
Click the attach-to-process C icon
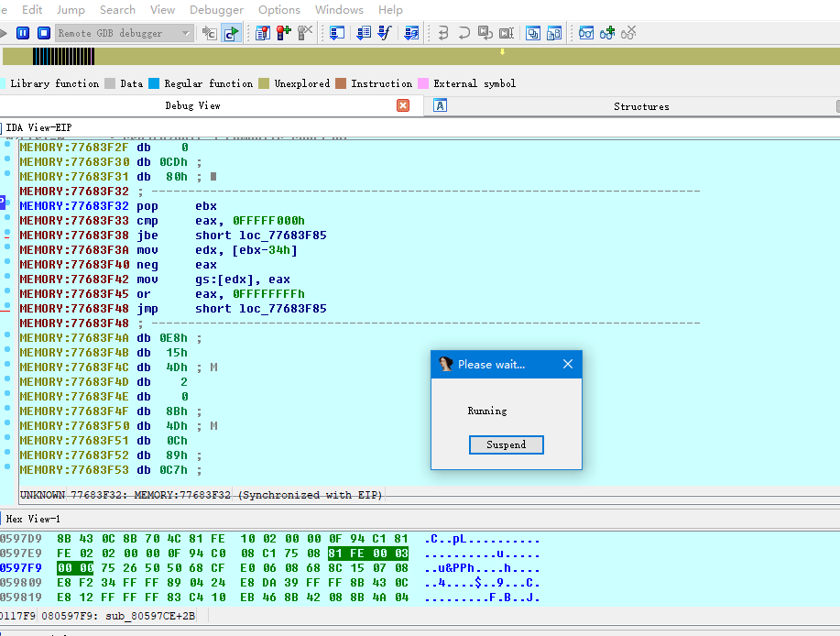click(x=210, y=33)
